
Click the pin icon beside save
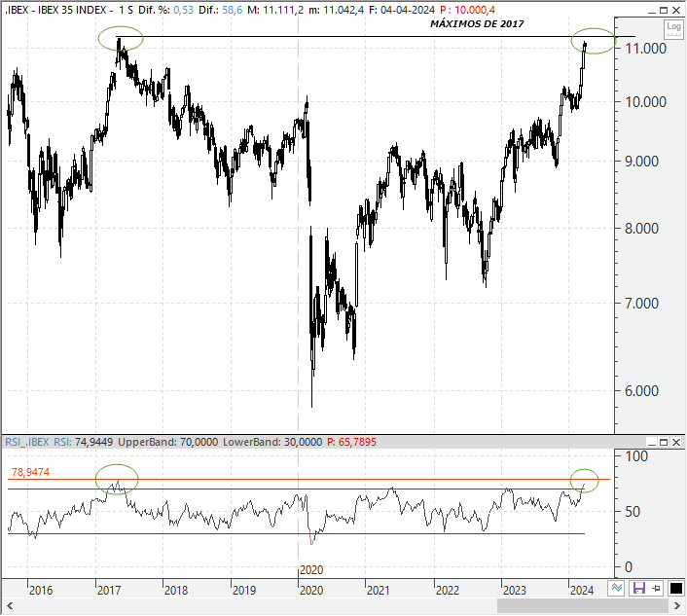tap(656, 589)
